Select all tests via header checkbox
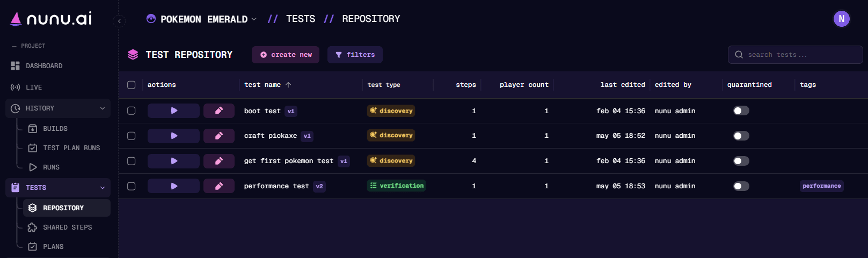Viewport: 868px width, 258px height. pos(132,85)
